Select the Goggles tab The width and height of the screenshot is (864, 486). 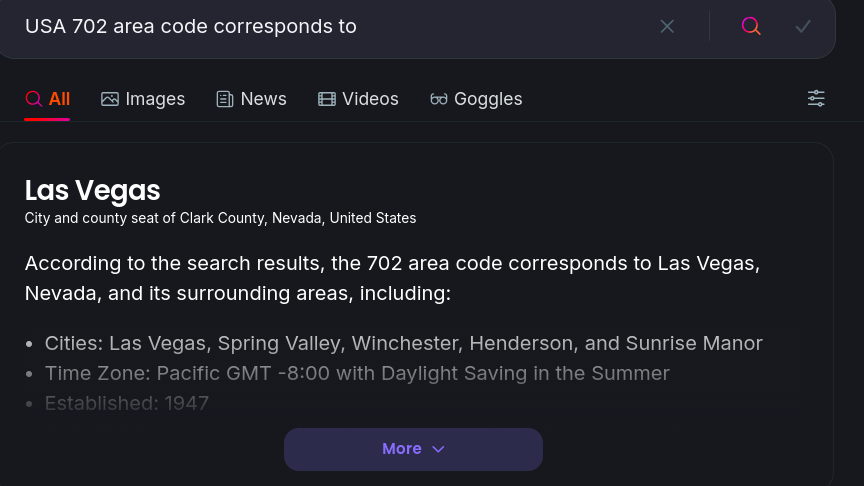(476, 99)
